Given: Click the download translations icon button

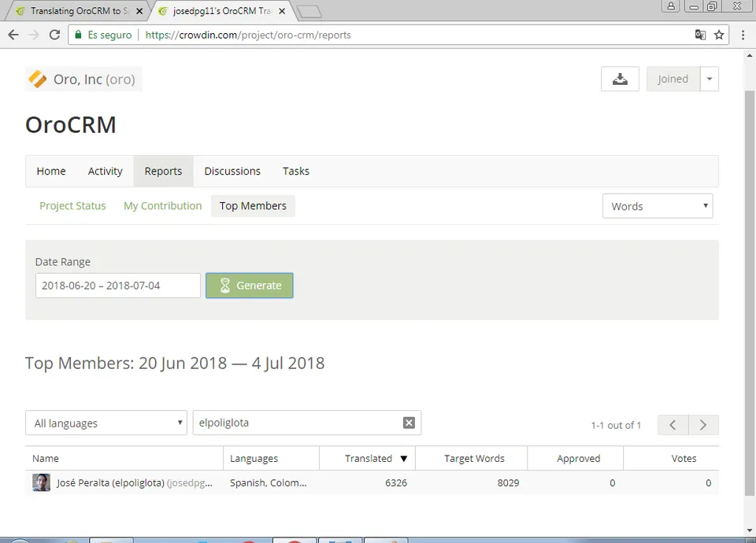Looking at the screenshot, I should [620, 79].
